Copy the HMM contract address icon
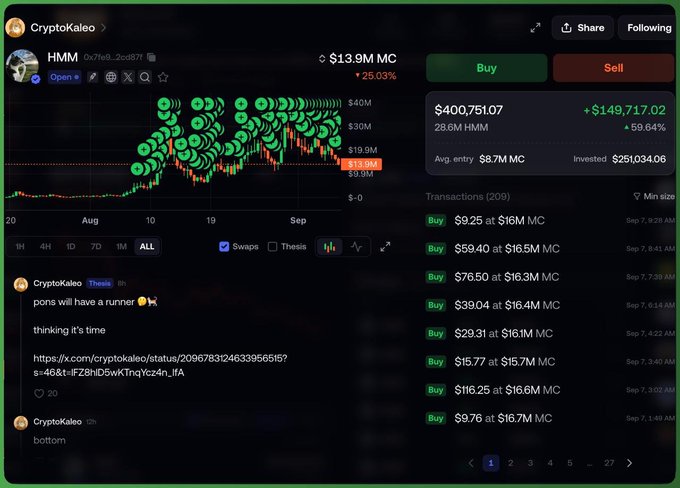Screen dimensions: 680x488 [x=151, y=57]
